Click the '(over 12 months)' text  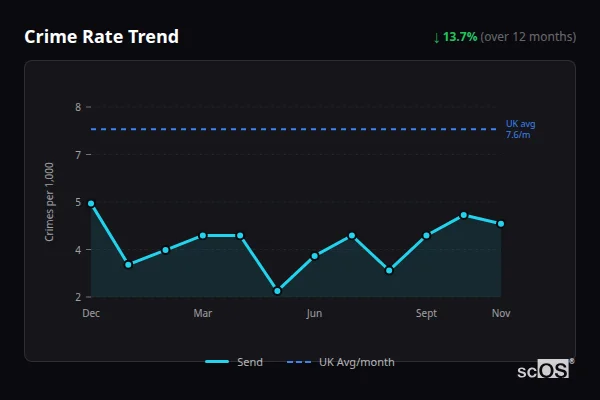coord(528,37)
